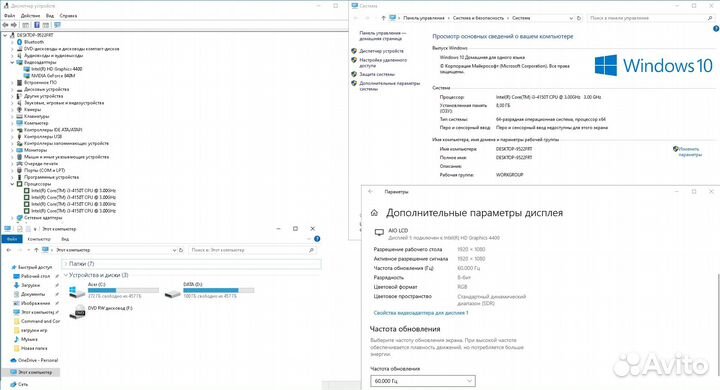The image size is (720, 390).
Task: Expand the Bluetooth category in Device Manager
Action: pyautogui.click(x=12, y=42)
